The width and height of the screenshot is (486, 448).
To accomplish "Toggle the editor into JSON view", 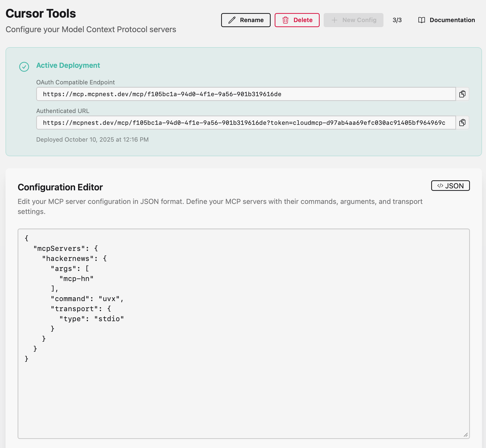I will pos(450,186).
